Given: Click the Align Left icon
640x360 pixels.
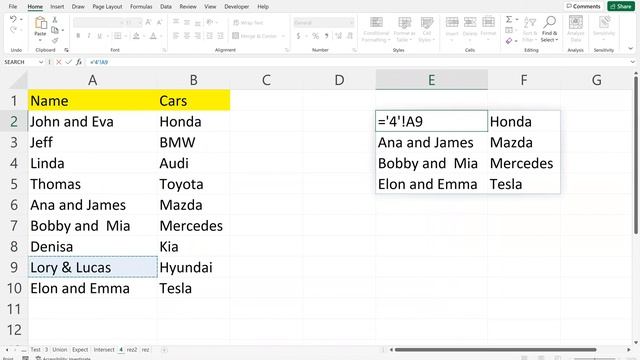Looking at the screenshot, I should coord(176,36).
